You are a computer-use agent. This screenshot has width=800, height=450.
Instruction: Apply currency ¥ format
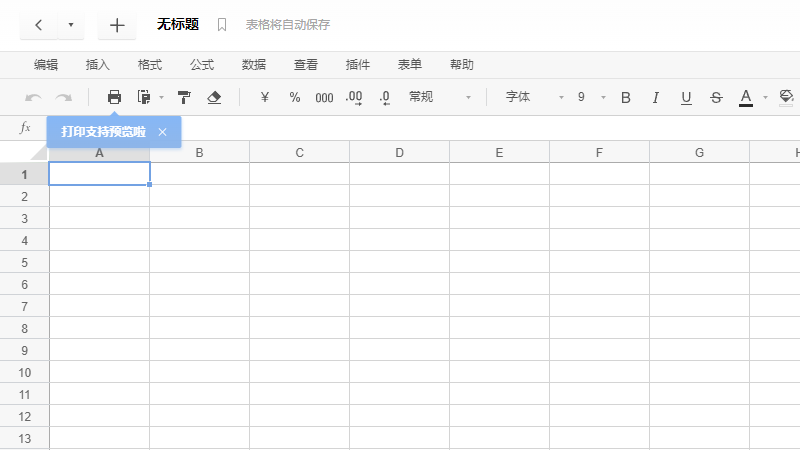pyautogui.click(x=265, y=97)
